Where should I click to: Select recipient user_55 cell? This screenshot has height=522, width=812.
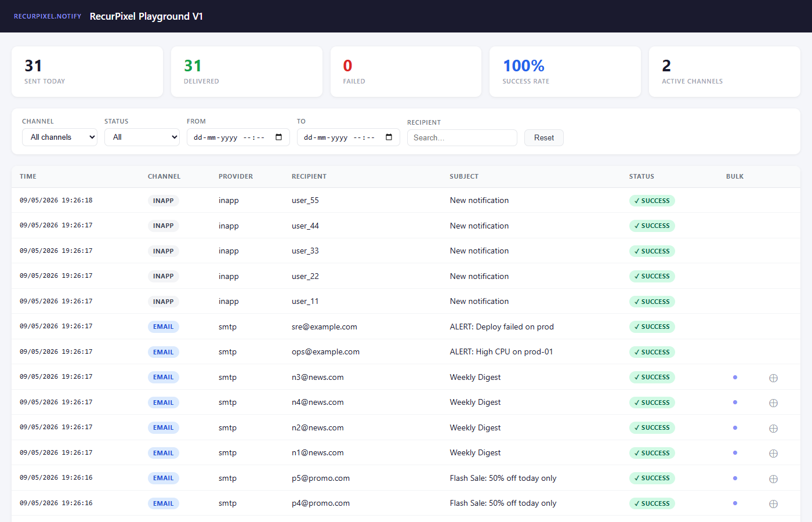305,201
